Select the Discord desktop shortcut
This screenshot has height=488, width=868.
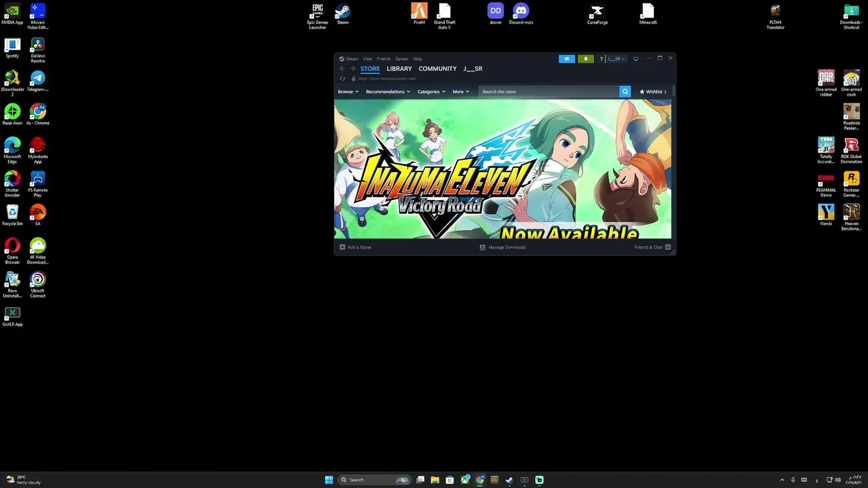521,14
